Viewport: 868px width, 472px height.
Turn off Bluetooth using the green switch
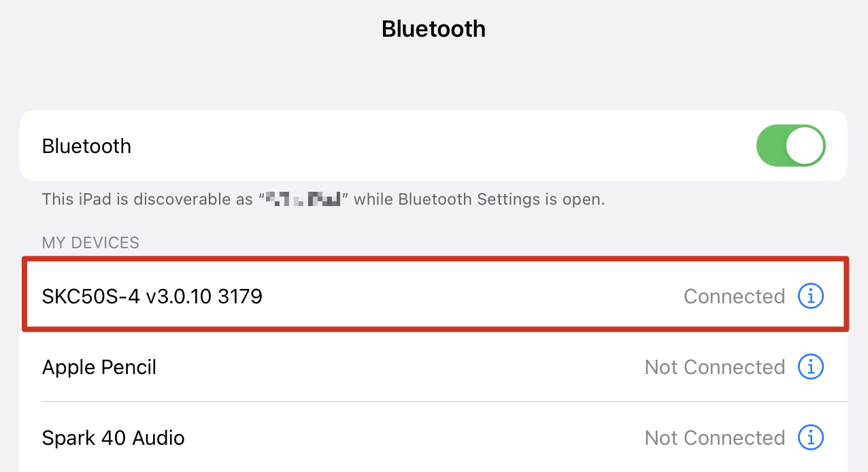[790, 146]
